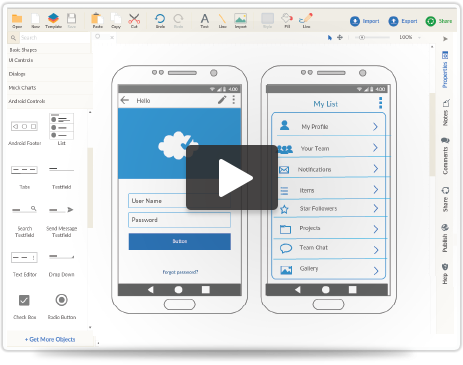Open the Style swatch in toolbar
Image resolution: width=463 pixels, height=365 pixels.
(x=267, y=18)
